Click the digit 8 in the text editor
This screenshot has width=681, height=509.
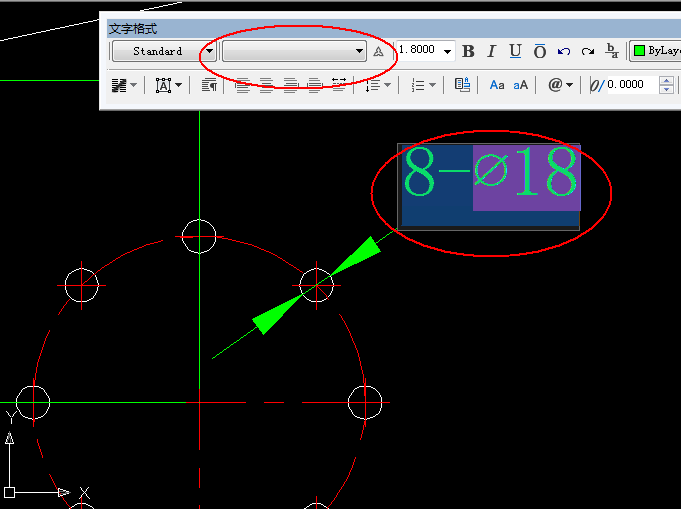click(419, 172)
